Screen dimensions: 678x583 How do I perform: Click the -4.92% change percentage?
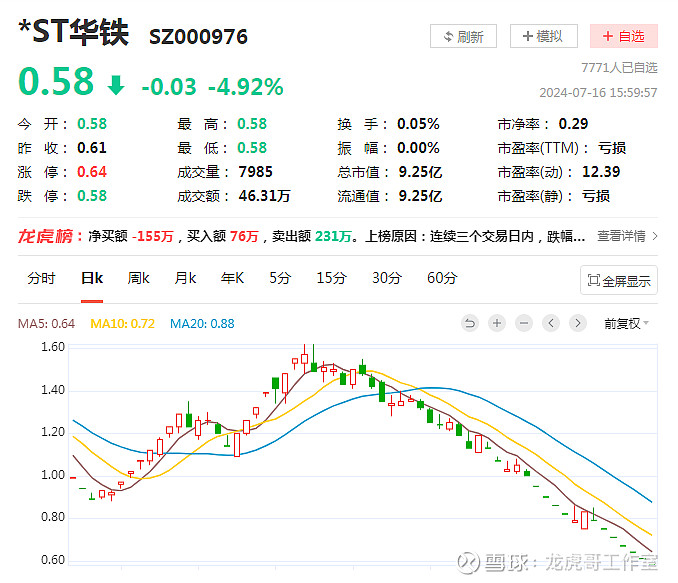pos(246,86)
